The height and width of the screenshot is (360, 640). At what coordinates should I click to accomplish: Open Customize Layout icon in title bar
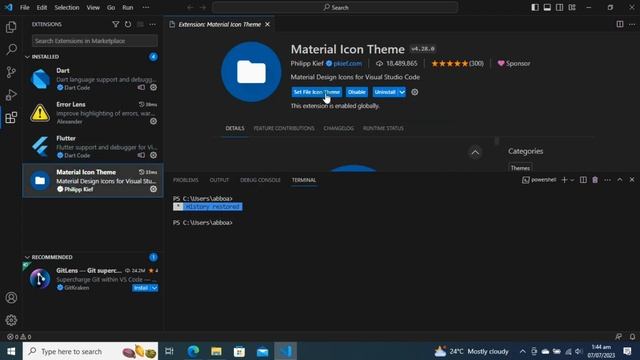coord(572,7)
